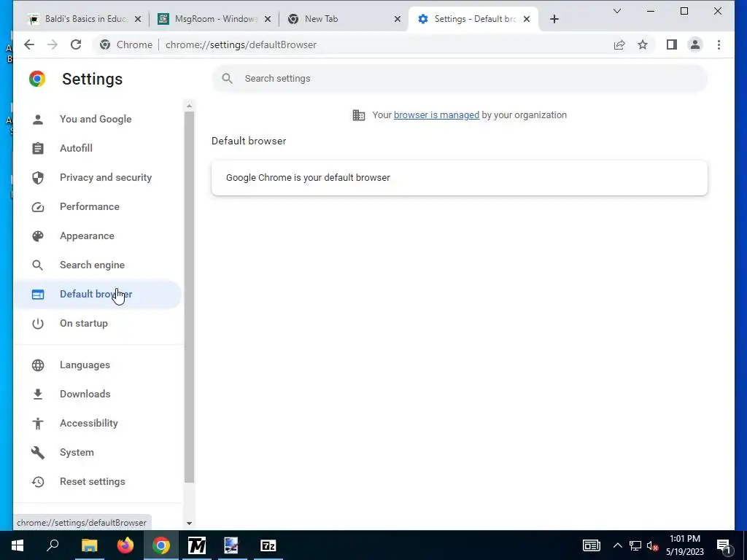Close the MsgRoom tab

pos(268,19)
